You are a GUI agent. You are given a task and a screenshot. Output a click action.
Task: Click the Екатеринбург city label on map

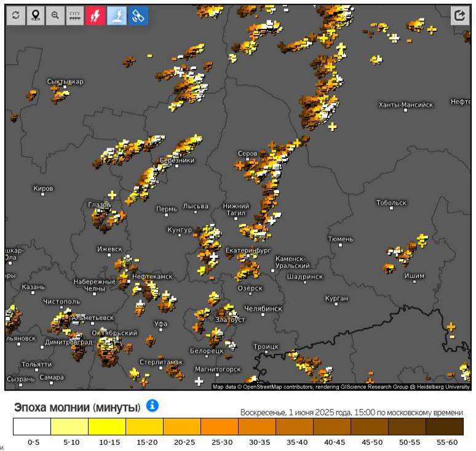tap(248, 251)
